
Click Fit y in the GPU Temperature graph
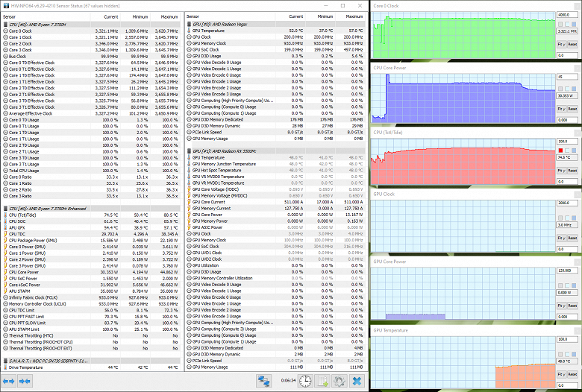(x=561, y=374)
